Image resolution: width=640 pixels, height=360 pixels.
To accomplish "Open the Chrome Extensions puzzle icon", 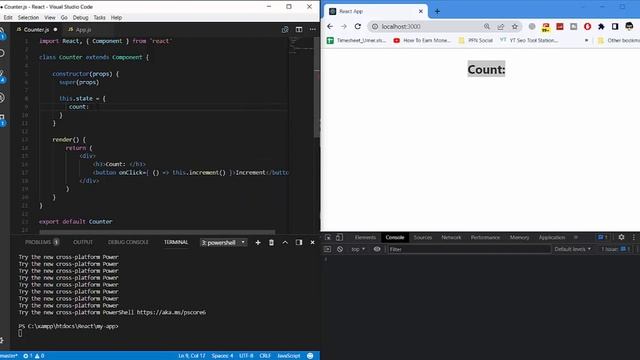I will (601, 26).
